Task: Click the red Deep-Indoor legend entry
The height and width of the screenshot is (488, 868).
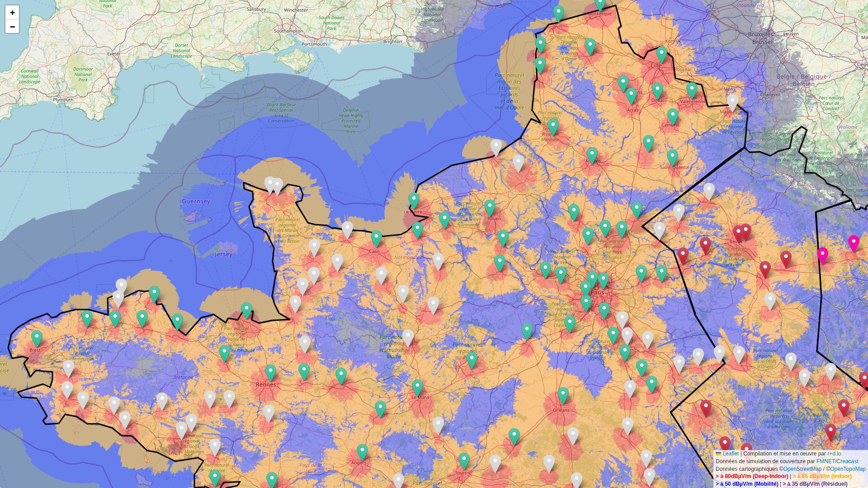Action: click(x=751, y=476)
